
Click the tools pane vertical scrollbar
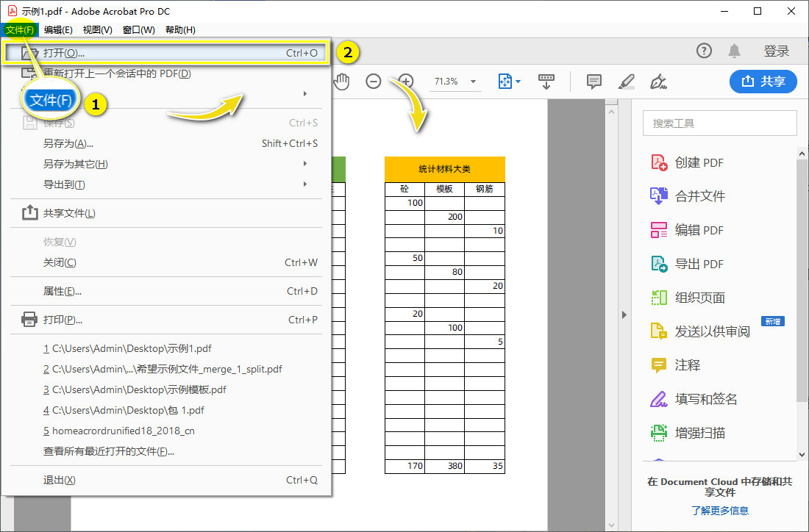point(802,281)
